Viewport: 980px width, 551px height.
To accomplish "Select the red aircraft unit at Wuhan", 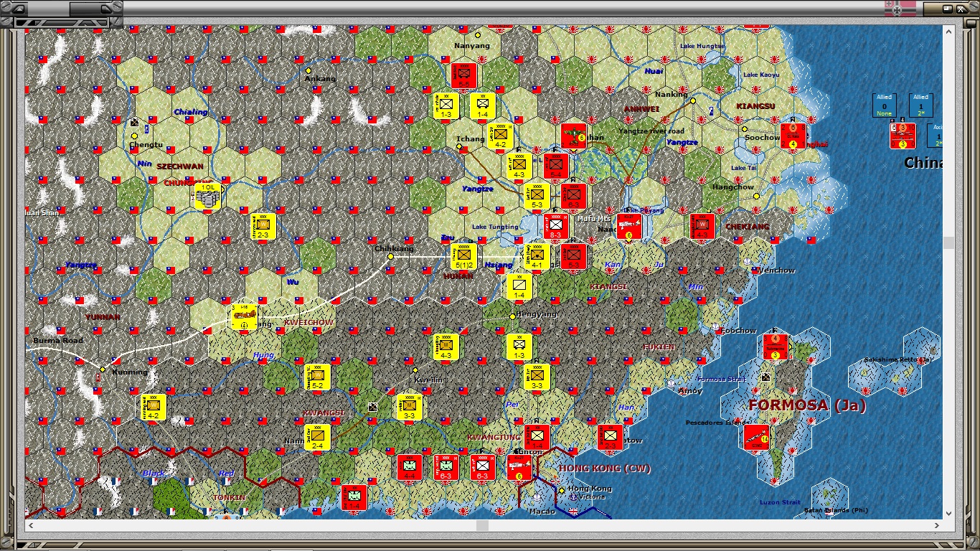I will tap(575, 136).
